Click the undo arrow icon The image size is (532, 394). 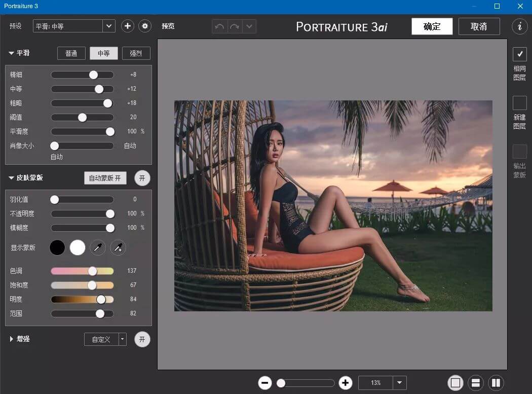[x=219, y=26]
